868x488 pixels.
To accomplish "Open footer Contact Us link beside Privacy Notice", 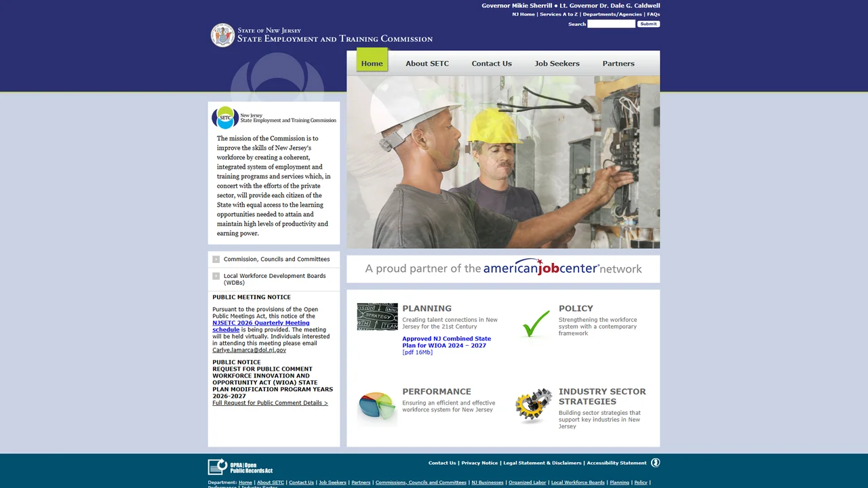I will click(x=442, y=463).
